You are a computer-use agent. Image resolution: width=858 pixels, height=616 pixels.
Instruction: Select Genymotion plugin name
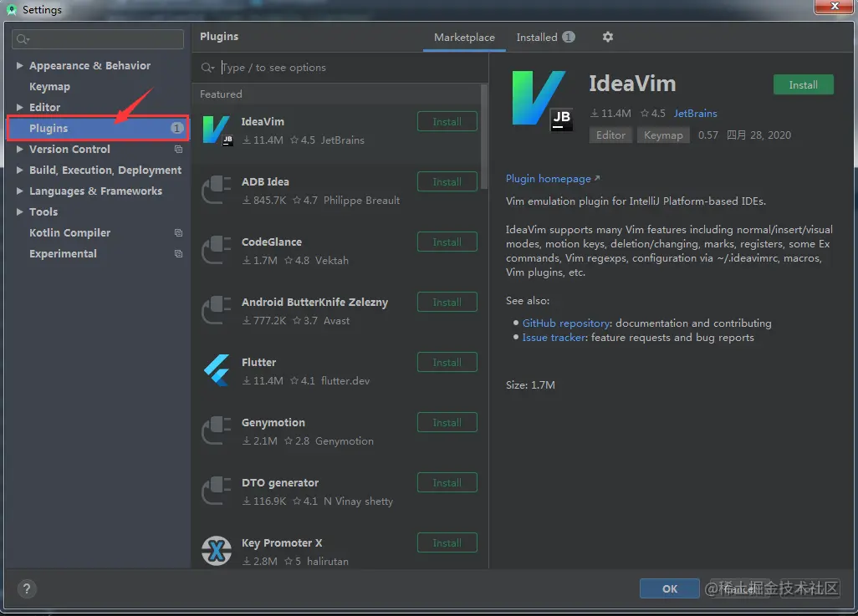[273, 422]
